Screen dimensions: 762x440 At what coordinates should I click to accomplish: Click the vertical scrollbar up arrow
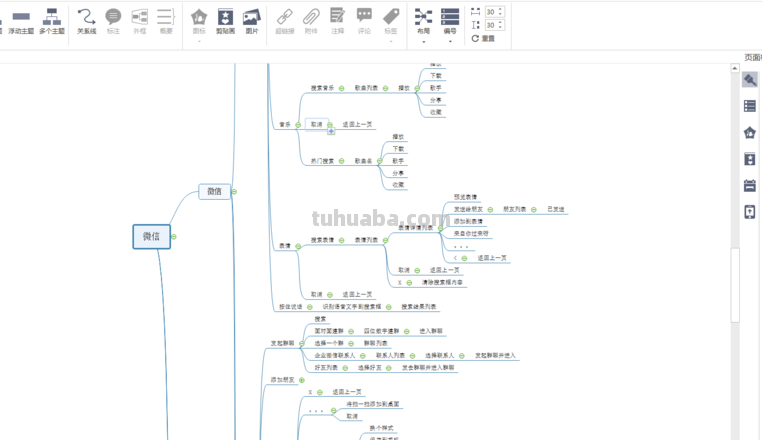pos(735,69)
